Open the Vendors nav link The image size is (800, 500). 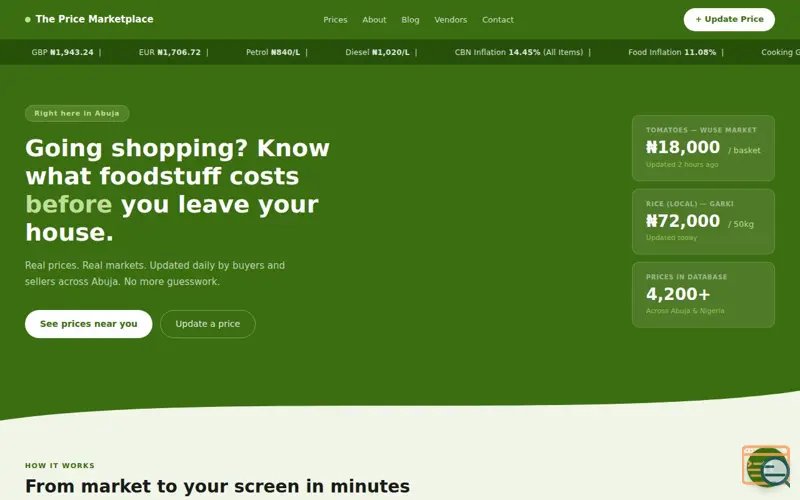(451, 20)
